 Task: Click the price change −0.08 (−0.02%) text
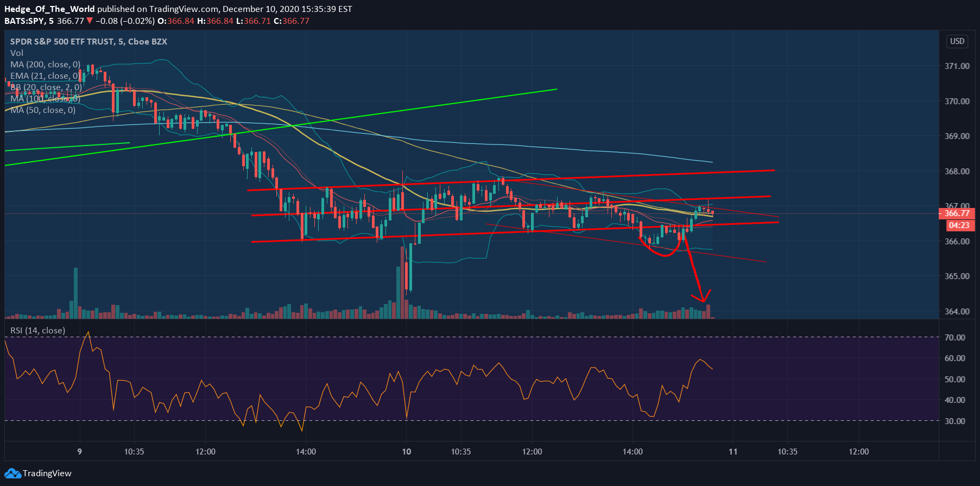click(x=125, y=21)
